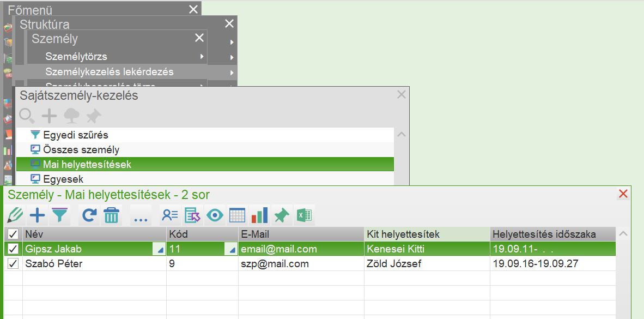
Task: Click the funnel icon beside Egyedi szűrés
Action: click(x=36, y=135)
